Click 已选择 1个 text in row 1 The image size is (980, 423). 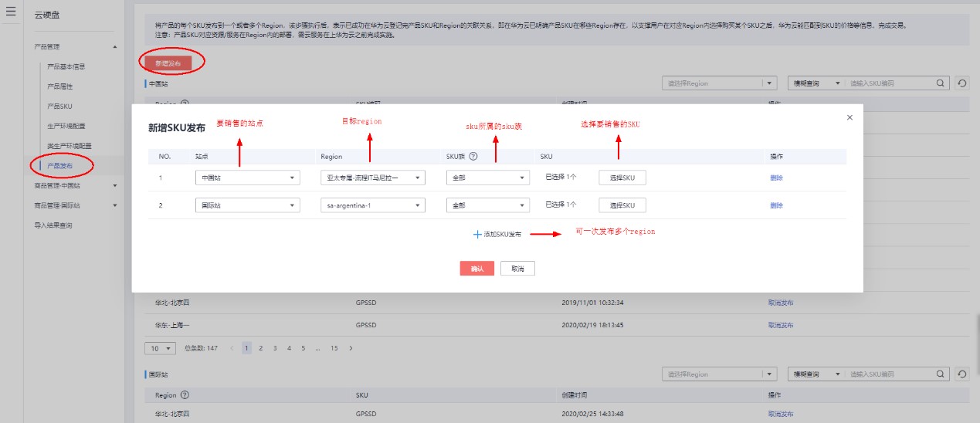coord(561,178)
